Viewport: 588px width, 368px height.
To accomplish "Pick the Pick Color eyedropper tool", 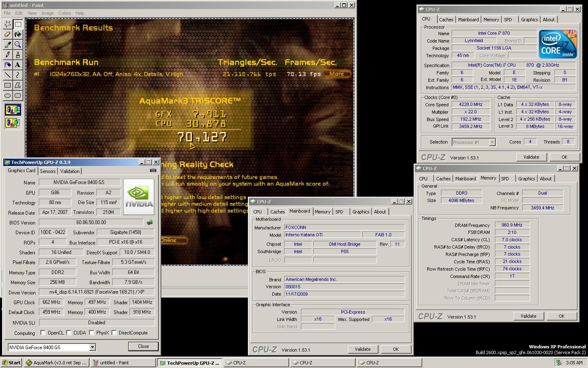I will [8, 45].
